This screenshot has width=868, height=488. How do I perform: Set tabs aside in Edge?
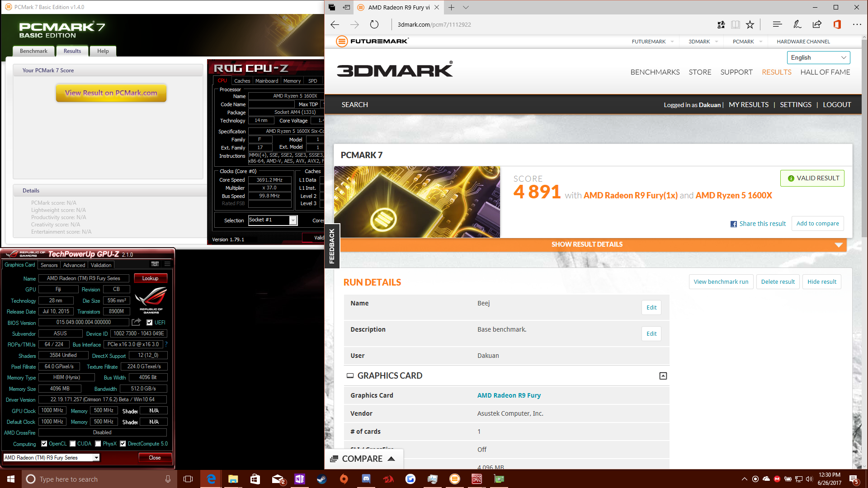point(346,7)
